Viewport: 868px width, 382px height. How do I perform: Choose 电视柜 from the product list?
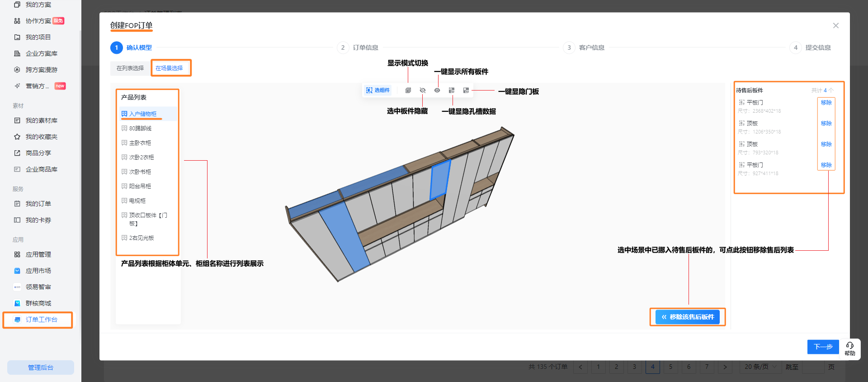pos(137,201)
